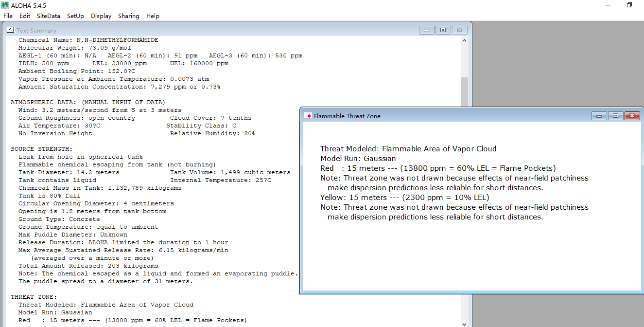The height and width of the screenshot is (327, 644).
Task: Open the Display menu
Action: 101,16
